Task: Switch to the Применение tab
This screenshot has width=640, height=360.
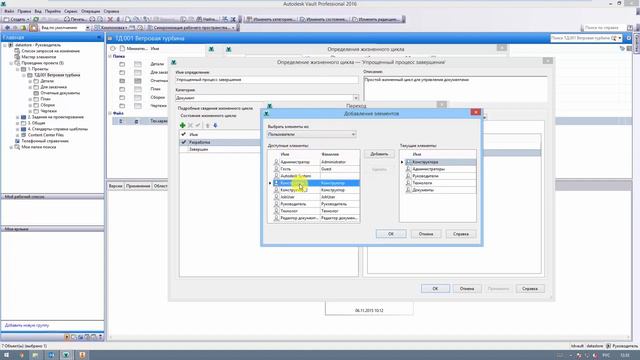Action: (x=138, y=186)
